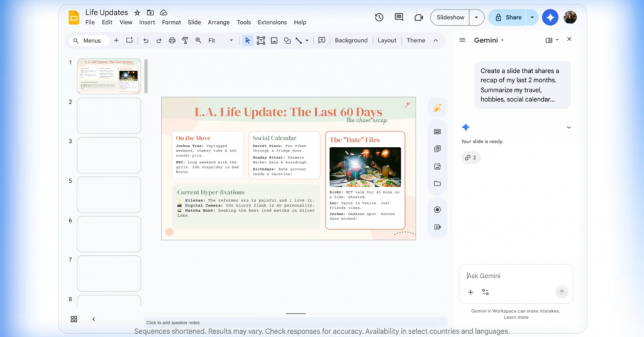Click the Share button
This screenshot has height=337, width=644.
(508, 17)
